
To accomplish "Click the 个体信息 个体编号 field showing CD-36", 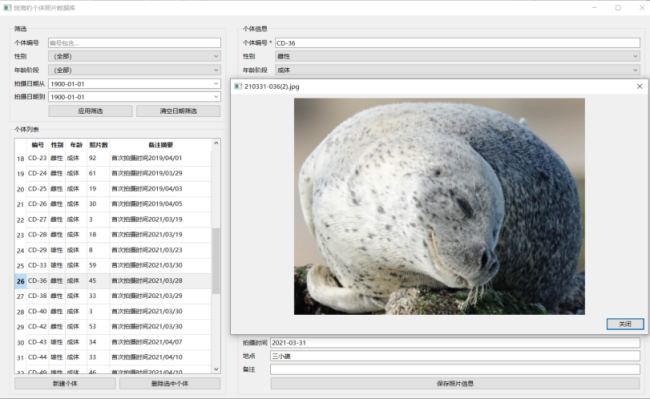I will [457, 43].
